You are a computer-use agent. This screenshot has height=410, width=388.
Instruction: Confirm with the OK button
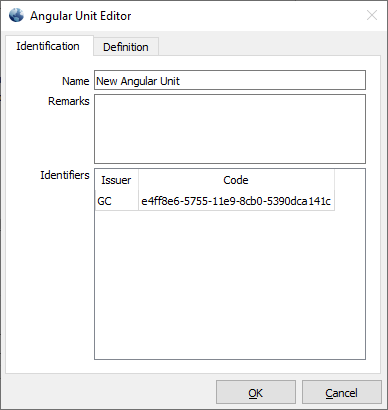pyautogui.click(x=256, y=392)
